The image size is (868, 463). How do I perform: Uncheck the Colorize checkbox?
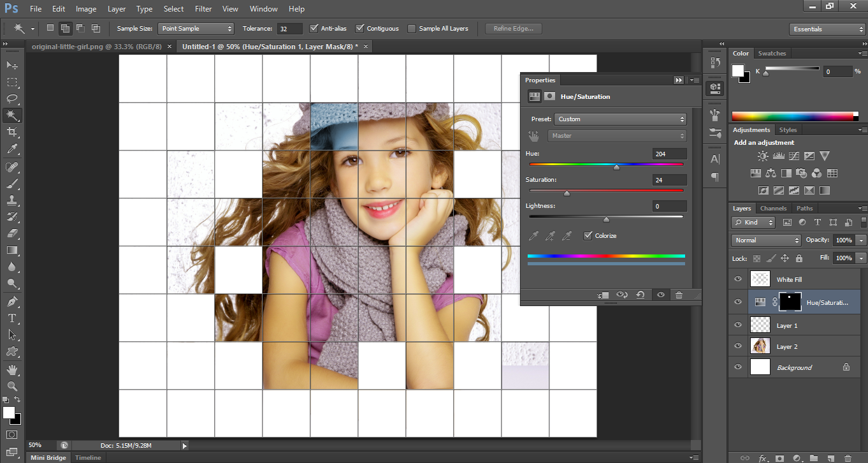(588, 235)
